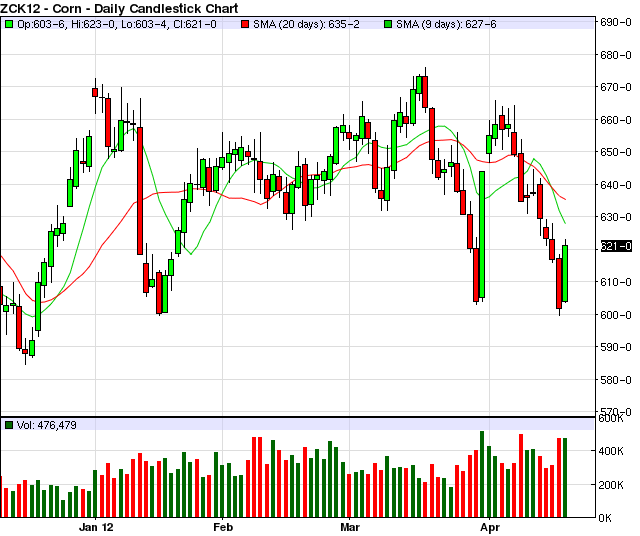Click the 200K volume axis label
The image size is (640, 536).
pyautogui.click(x=611, y=485)
